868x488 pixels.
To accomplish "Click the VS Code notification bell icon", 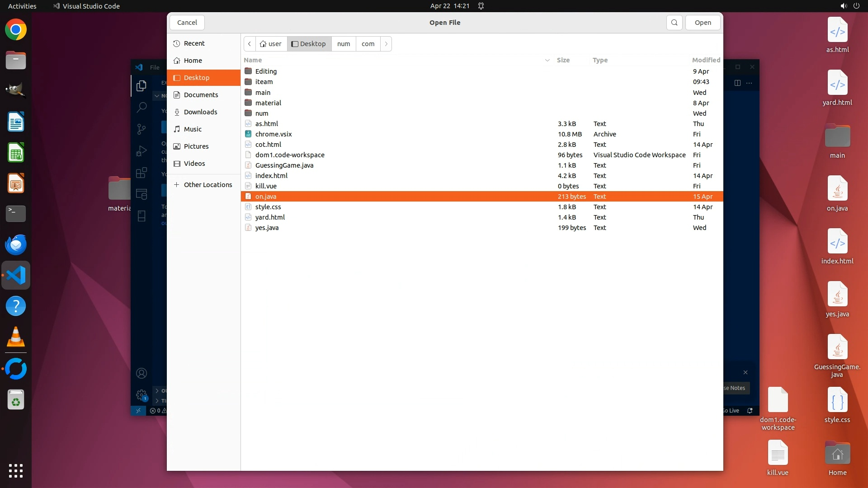I will [x=750, y=411].
